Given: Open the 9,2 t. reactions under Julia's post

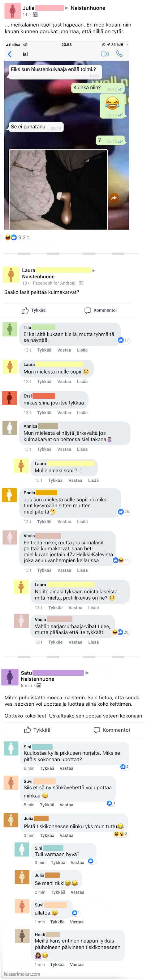Looking at the screenshot, I should click(x=18, y=237).
